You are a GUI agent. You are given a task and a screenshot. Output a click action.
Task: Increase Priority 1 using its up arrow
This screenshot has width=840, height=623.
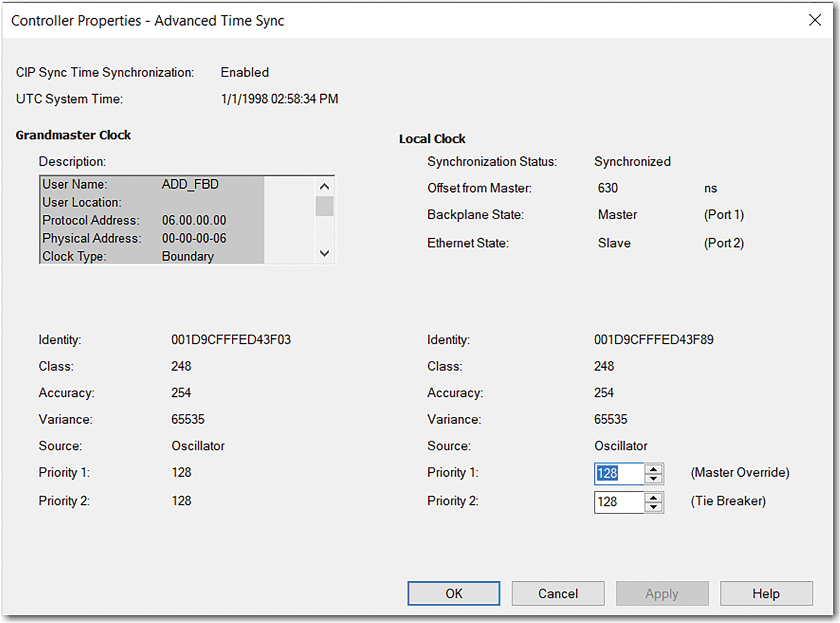click(x=653, y=469)
